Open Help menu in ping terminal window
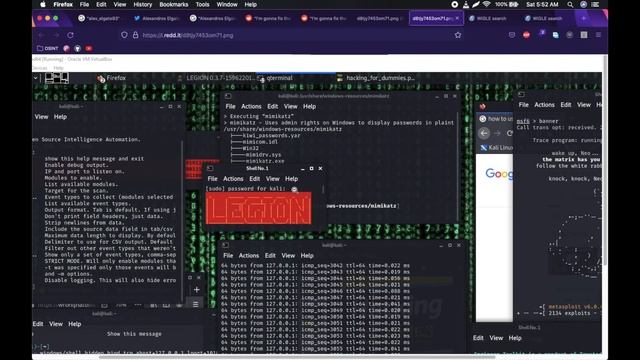This screenshot has width=640, height=360. click(307, 255)
